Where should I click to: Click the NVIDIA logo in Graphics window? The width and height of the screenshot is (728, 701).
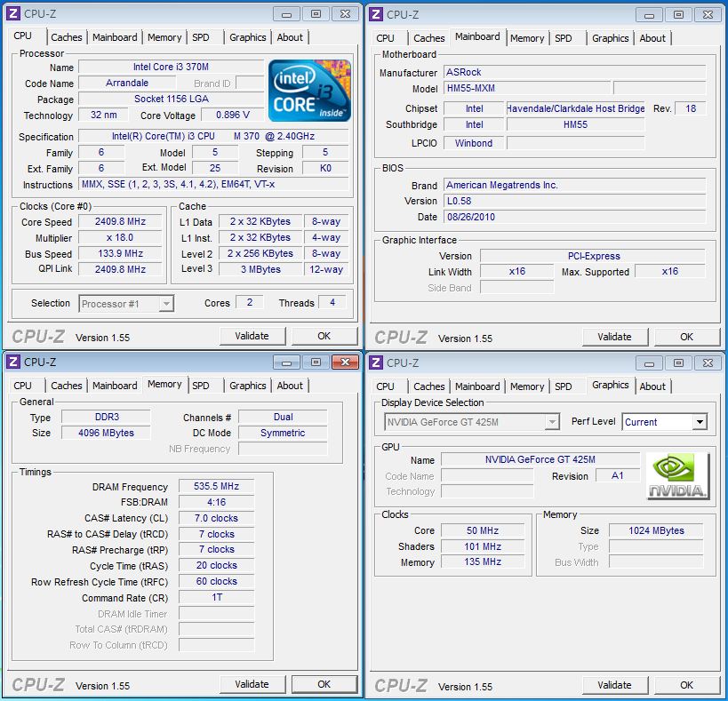click(x=678, y=475)
